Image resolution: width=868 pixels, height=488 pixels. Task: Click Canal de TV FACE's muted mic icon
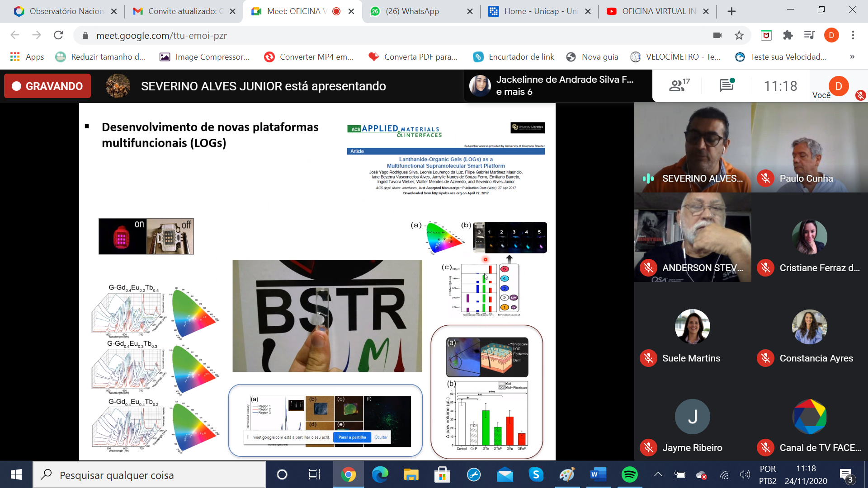(765, 448)
